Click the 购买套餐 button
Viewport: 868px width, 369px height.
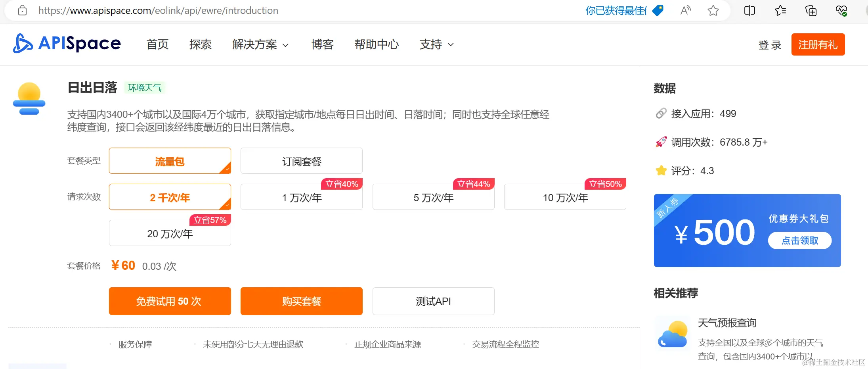(302, 301)
